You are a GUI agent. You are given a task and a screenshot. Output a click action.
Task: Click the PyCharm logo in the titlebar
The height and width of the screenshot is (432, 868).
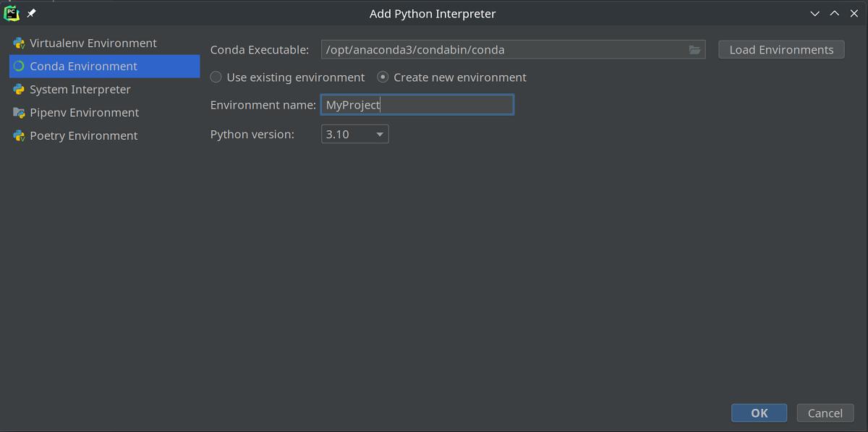(11, 12)
